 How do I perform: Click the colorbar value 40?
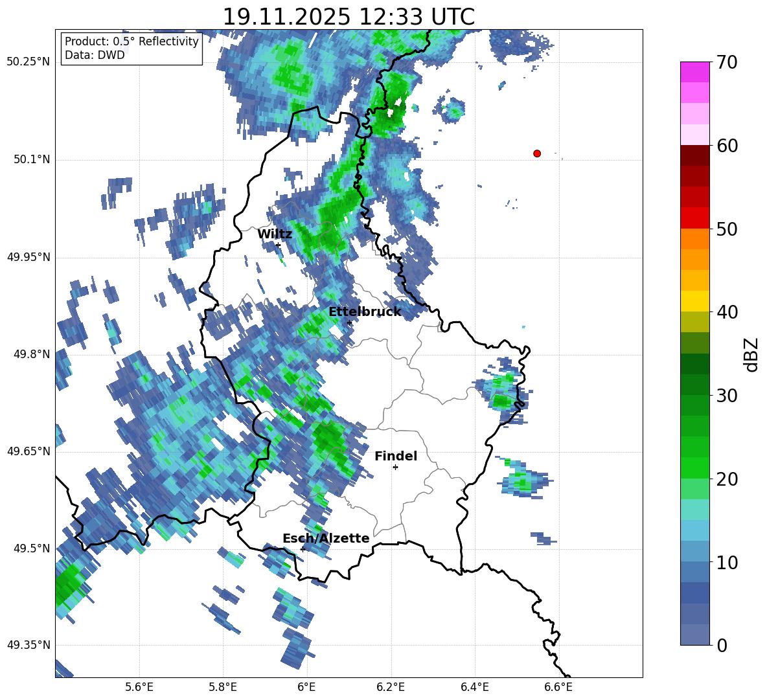click(x=727, y=312)
